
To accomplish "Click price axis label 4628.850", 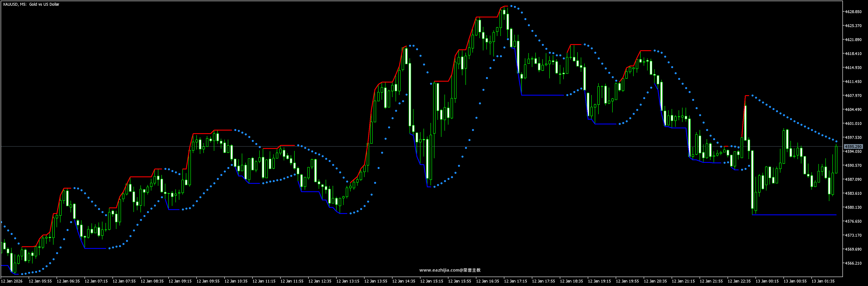I will pos(853,12).
